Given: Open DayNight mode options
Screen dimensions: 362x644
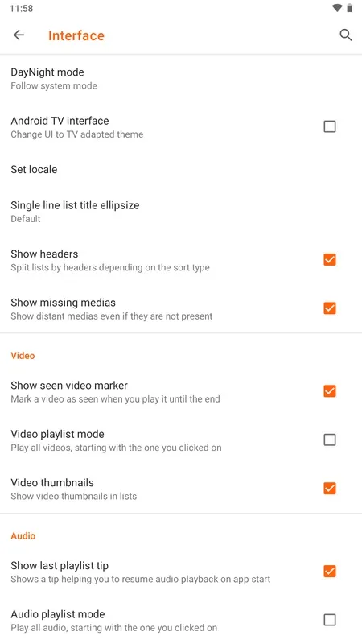Looking at the screenshot, I should [x=181, y=78].
